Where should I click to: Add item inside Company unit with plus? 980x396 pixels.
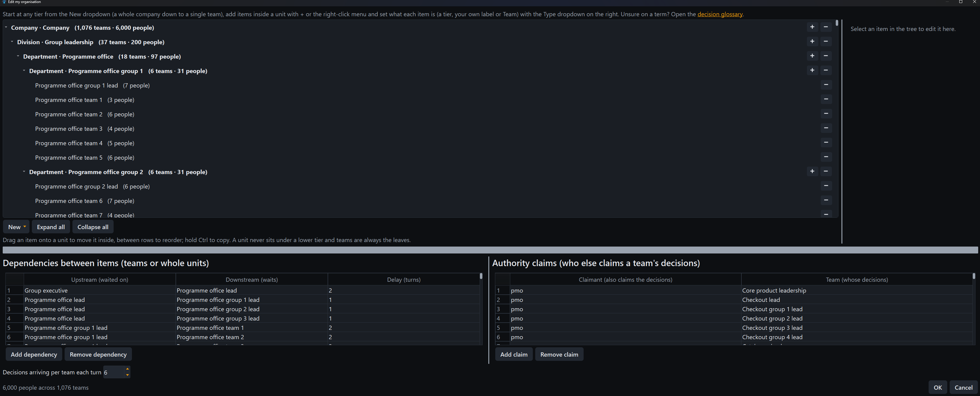point(812,27)
